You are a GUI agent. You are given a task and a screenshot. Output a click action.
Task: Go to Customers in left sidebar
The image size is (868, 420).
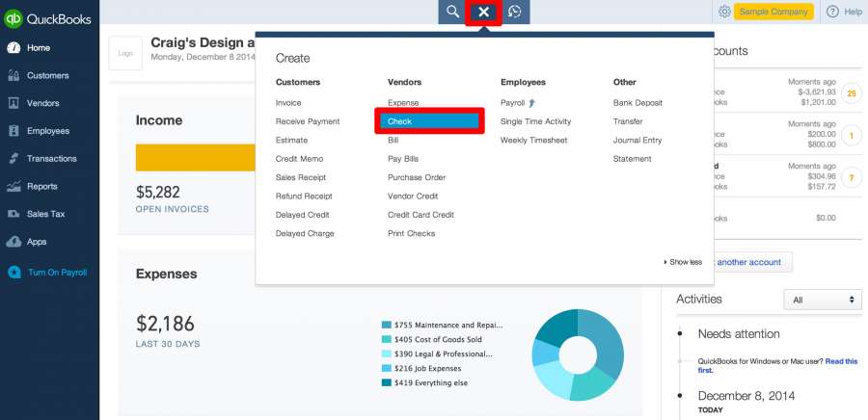coord(47,75)
